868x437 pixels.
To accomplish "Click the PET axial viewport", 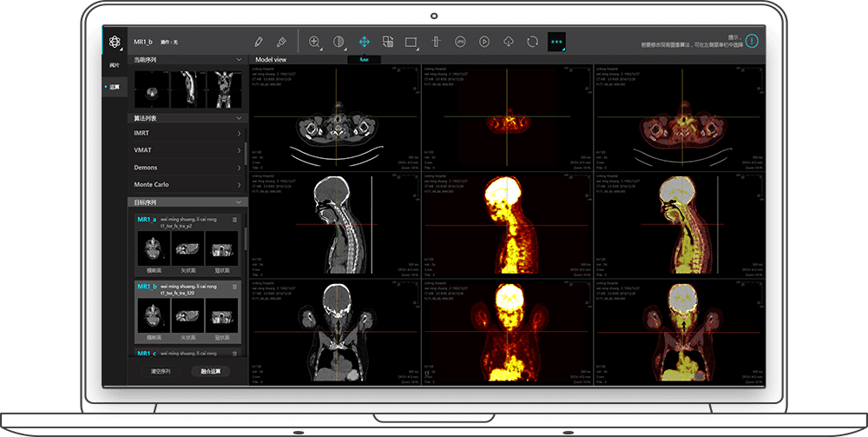I will pos(507,117).
